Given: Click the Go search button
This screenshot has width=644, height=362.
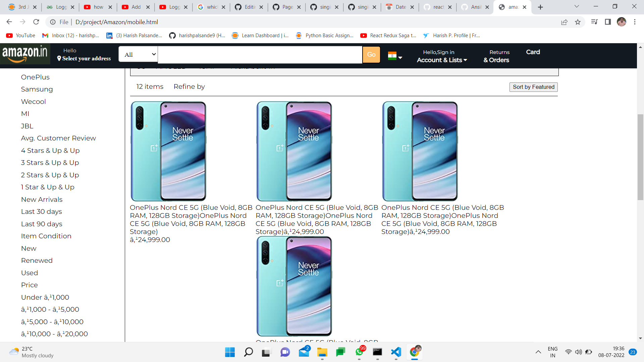Looking at the screenshot, I should [x=371, y=55].
